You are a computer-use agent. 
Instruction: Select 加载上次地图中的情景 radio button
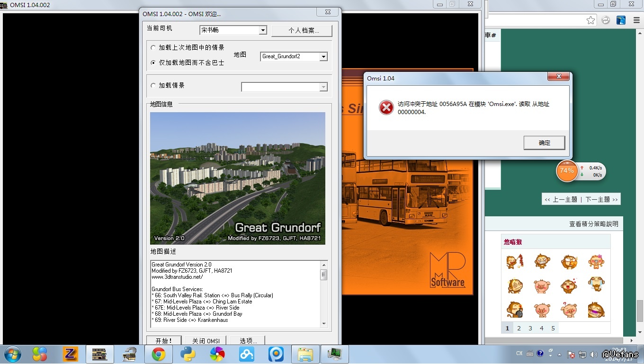pyautogui.click(x=153, y=48)
